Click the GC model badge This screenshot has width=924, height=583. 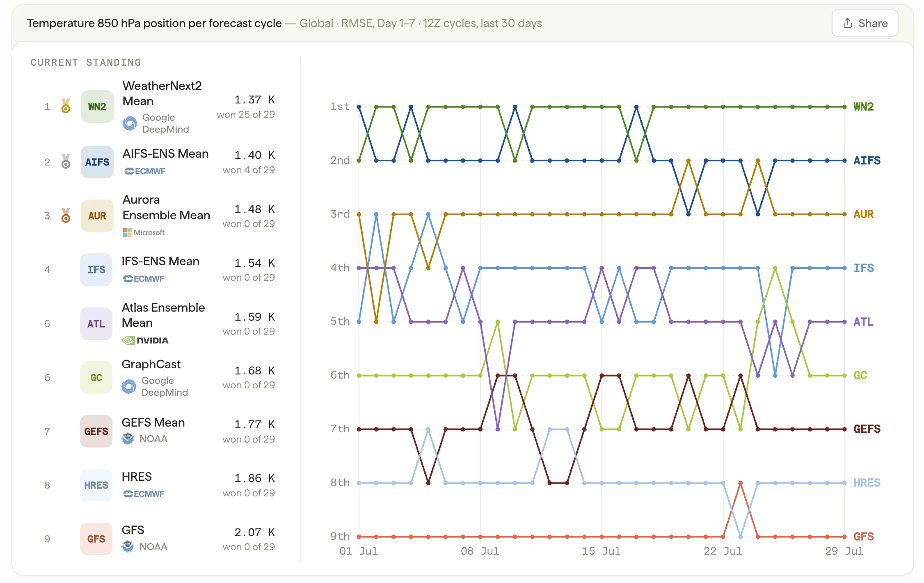point(96,378)
